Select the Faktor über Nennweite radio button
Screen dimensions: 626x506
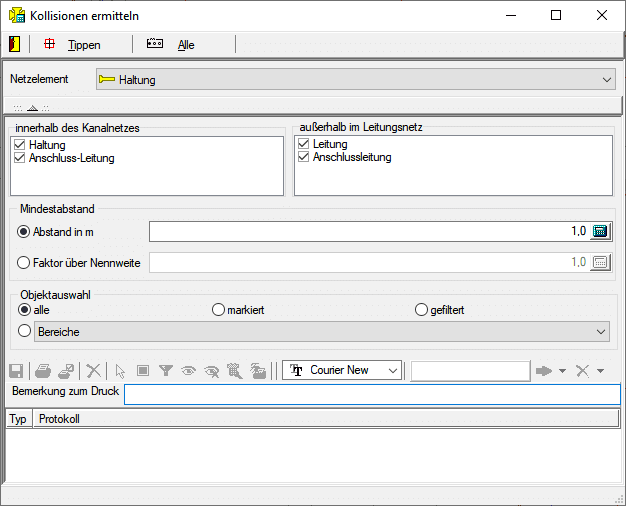click(x=25, y=263)
